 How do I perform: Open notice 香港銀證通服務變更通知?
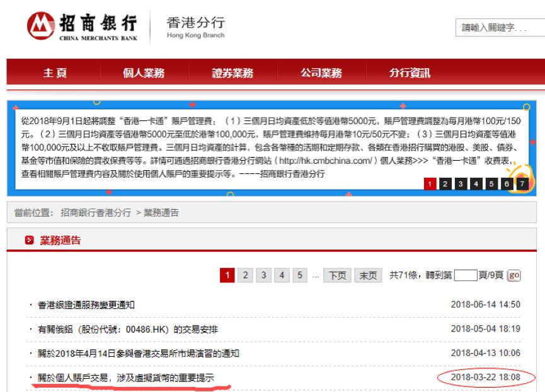(86, 305)
